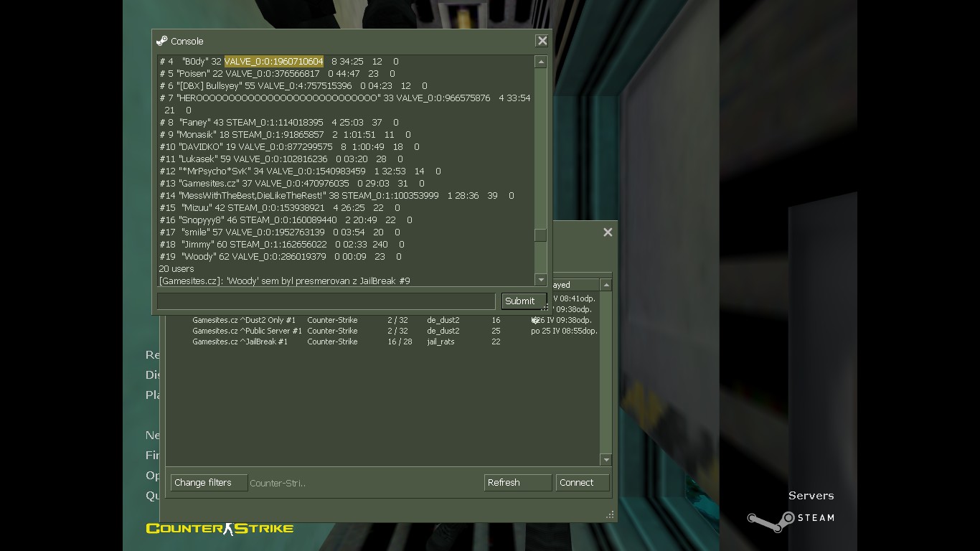Click the "smile" player line
980x551 pixels.
280,232
